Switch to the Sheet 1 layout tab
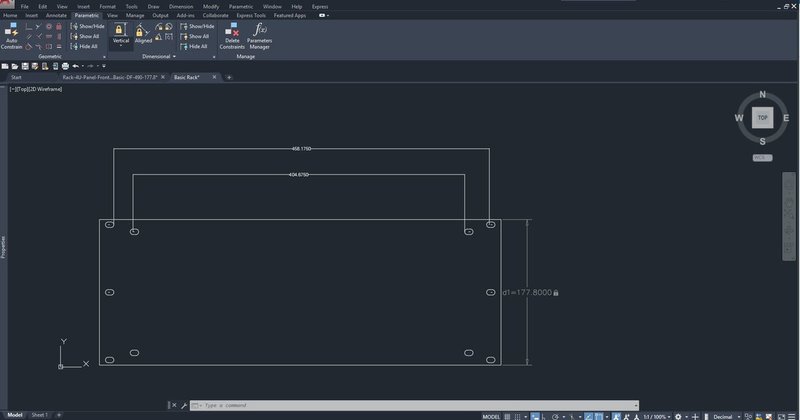800x420 pixels. coord(39,415)
